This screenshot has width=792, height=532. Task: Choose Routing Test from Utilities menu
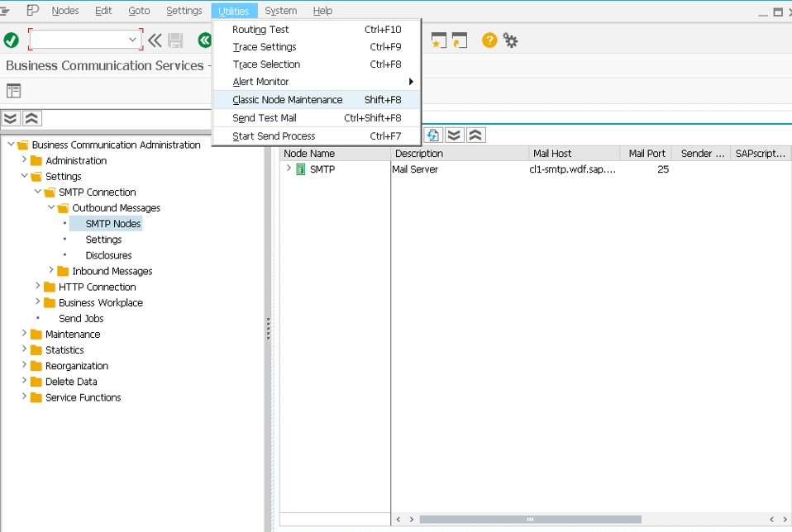click(x=317, y=29)
